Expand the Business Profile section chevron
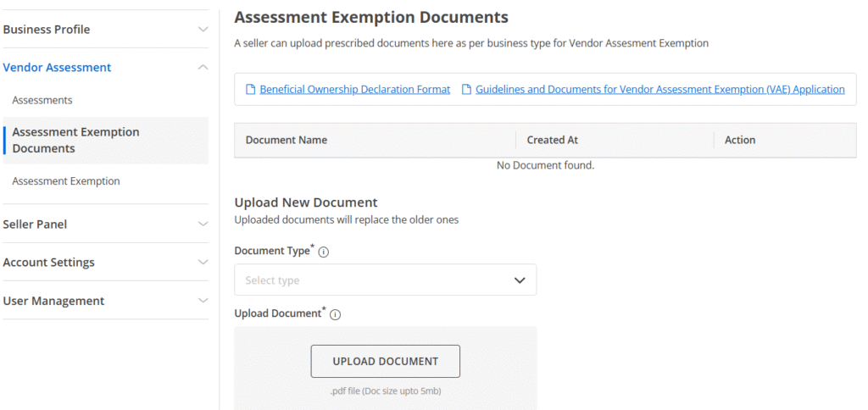The width and height of the screenshot is (868, 410). pyautogui.click(x=203, y=30)
